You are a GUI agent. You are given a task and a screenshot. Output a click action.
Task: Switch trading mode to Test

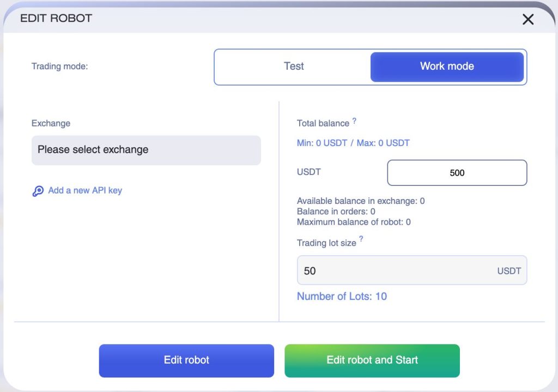[x=294, y=67]
